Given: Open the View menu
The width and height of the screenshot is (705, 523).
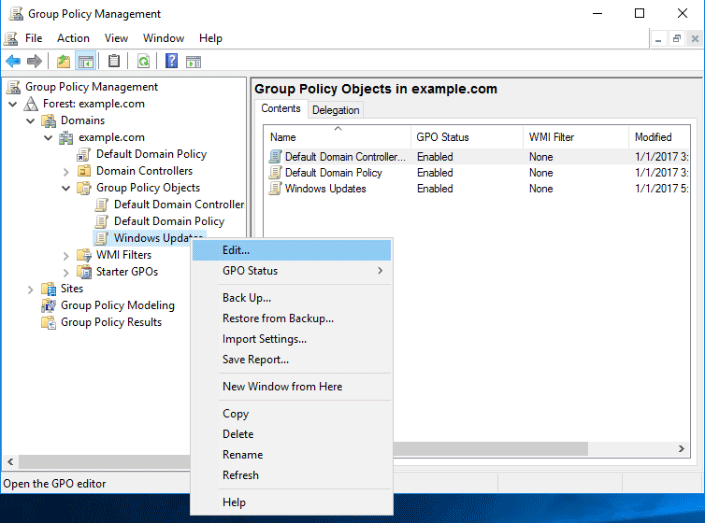Looking at the screenshot, I should tap(116, 38).
